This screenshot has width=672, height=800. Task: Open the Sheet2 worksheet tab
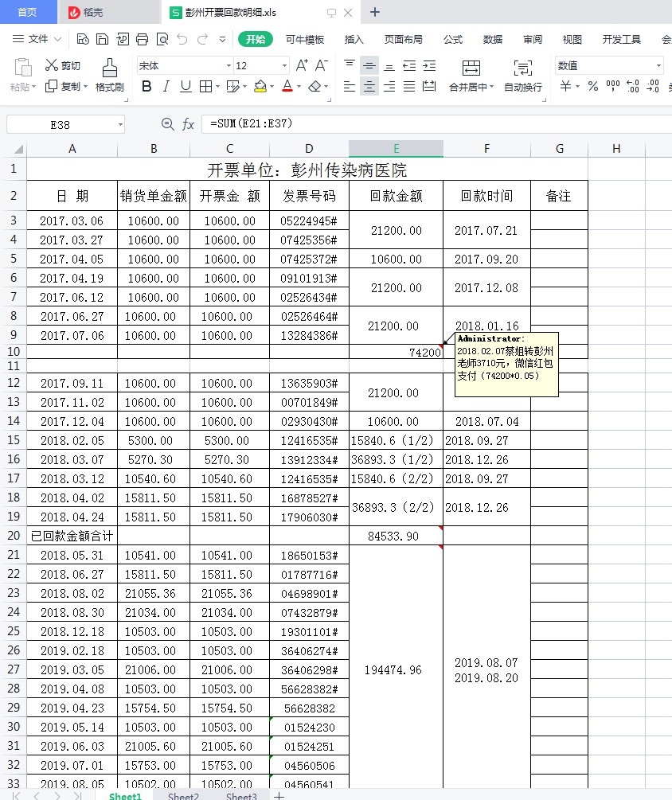coord(183,796)
